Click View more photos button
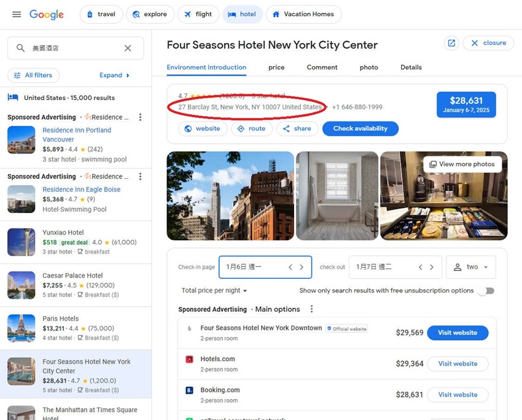522x420 pixels. point(462,165)
